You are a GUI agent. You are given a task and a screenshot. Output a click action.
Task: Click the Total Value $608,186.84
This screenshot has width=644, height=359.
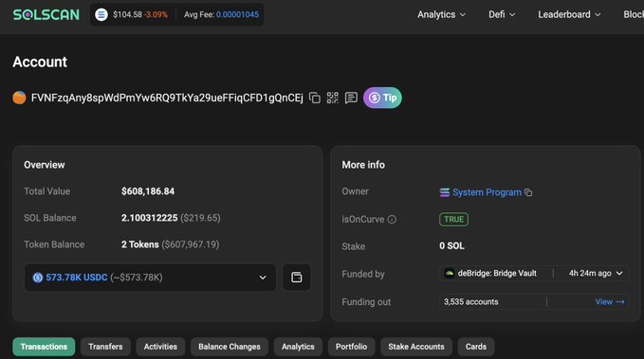(x=148, y=191)
